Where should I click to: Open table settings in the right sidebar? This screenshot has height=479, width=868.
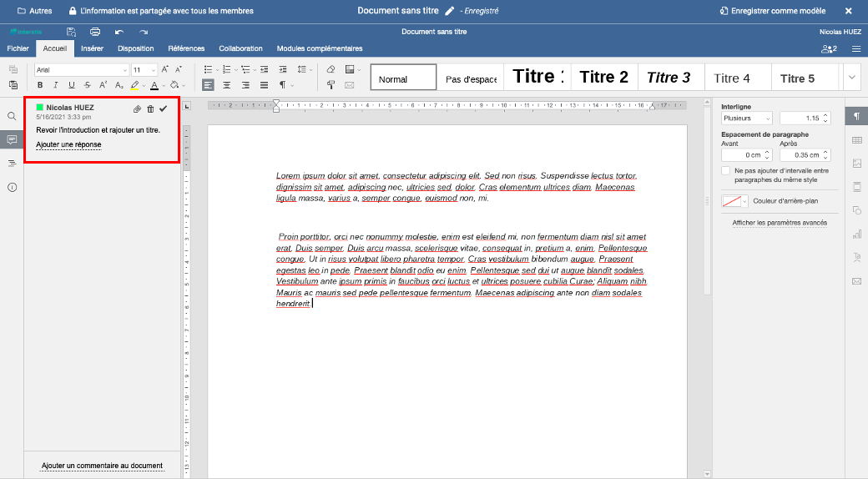point(857,140)
